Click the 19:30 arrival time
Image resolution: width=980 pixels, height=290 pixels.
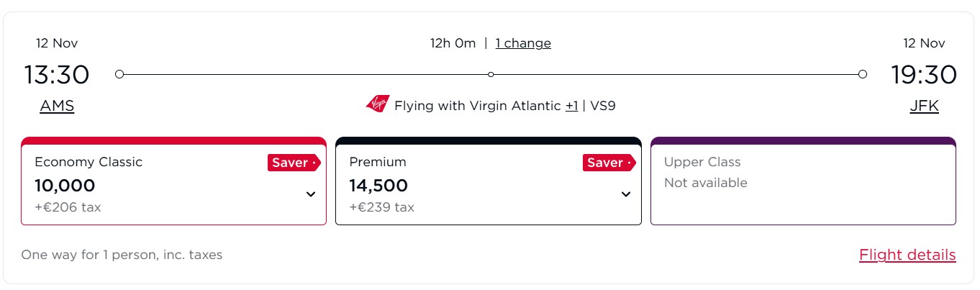coord(924,75)
